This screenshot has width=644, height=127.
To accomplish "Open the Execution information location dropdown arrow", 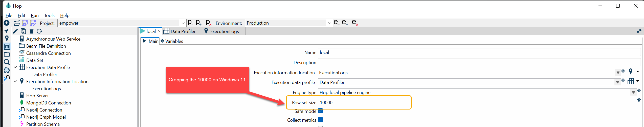I will 618,73.
